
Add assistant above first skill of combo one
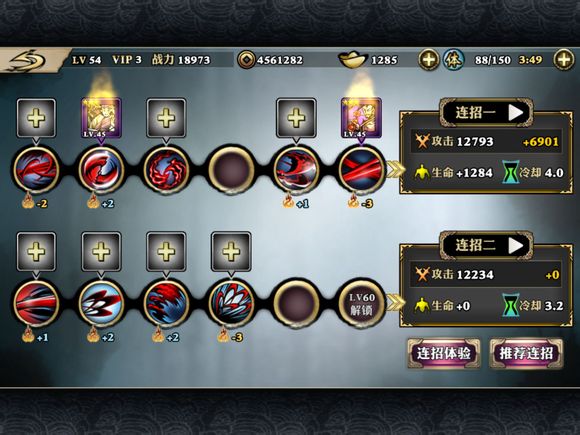tap(36, 118)
